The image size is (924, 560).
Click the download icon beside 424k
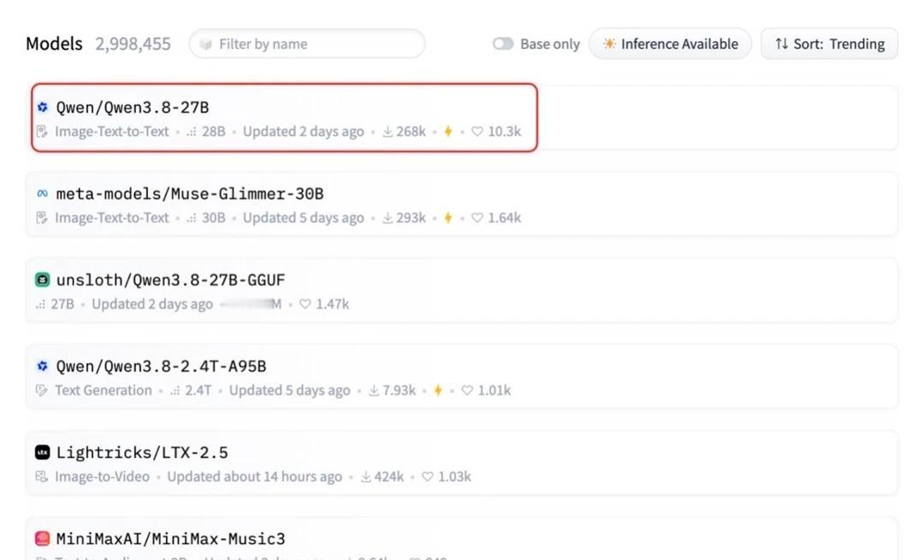pos(366,477)
